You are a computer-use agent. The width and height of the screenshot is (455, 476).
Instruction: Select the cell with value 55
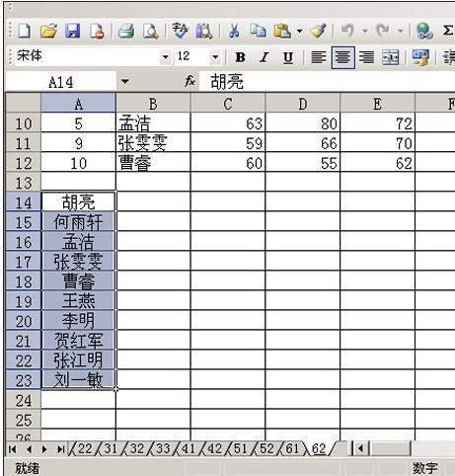pos(303,163)
